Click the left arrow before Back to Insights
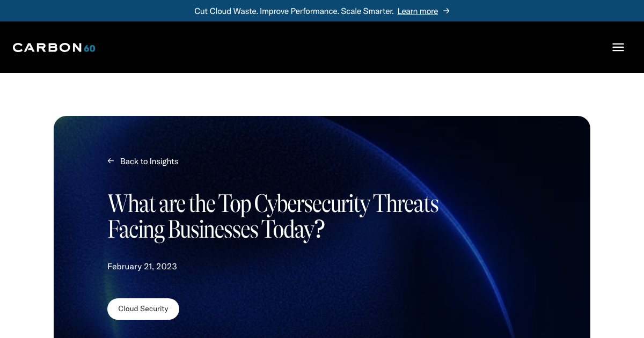Screen dimensions: 644x338 (x=111, y=161)
